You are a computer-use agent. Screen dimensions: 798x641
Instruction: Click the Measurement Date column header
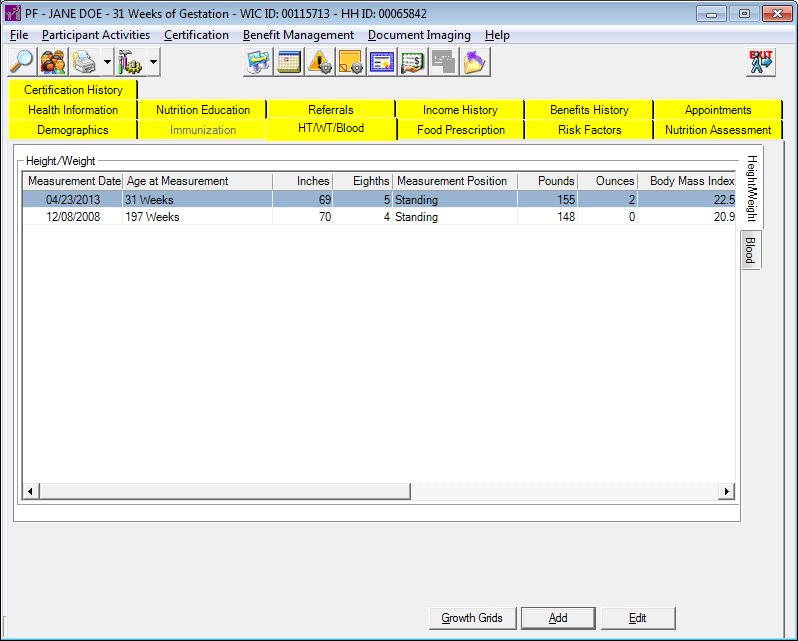tap(73, 181)
